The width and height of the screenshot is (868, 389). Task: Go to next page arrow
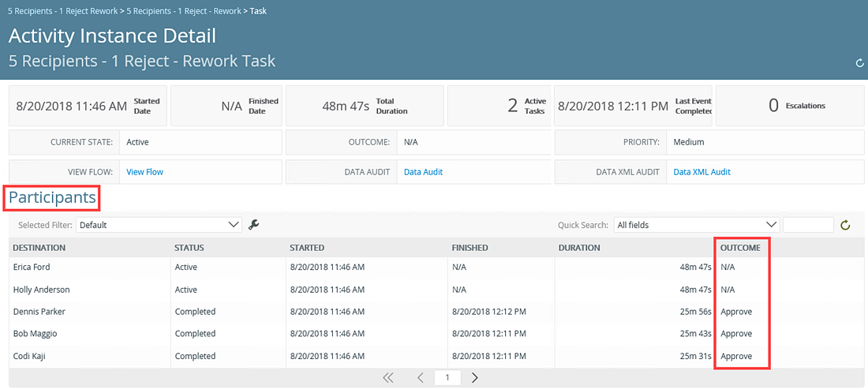(475, 378)
